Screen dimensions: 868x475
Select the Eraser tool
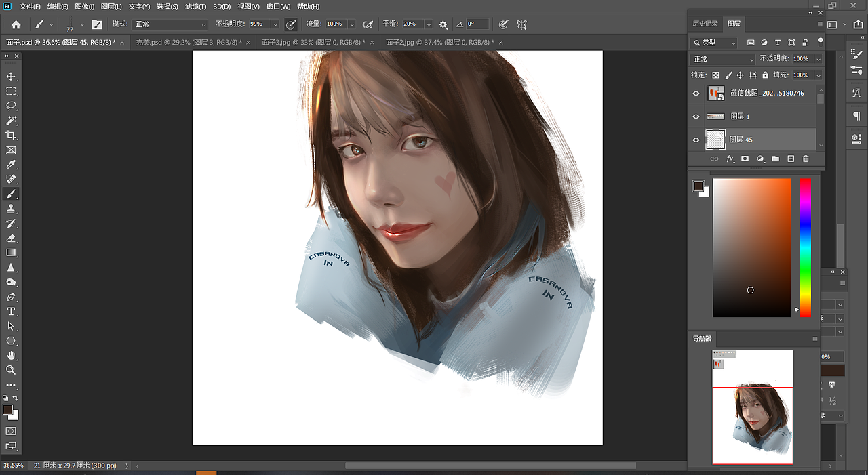click(11, 239)
